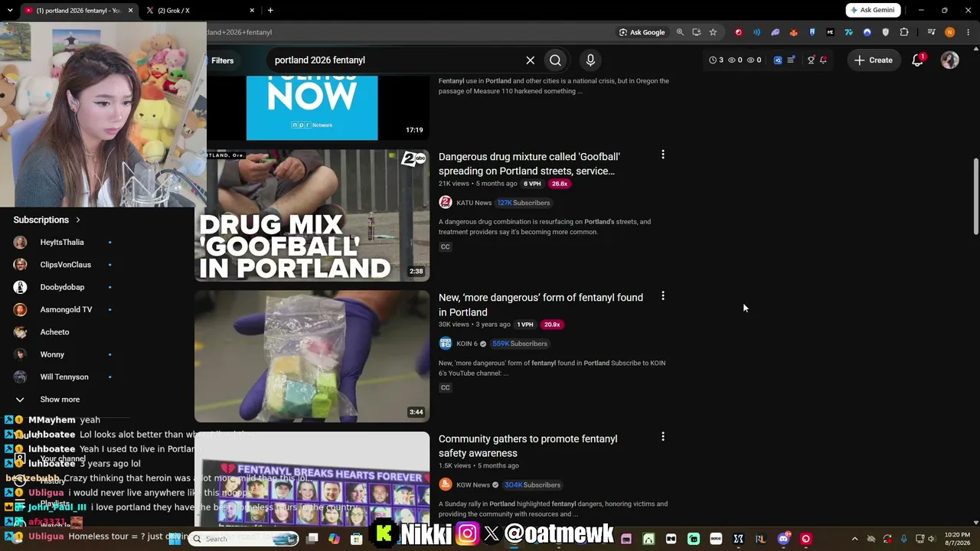This screenshot has width=980, height=551.
Task: Click the KATU News channel avatar
Action: 446,203
